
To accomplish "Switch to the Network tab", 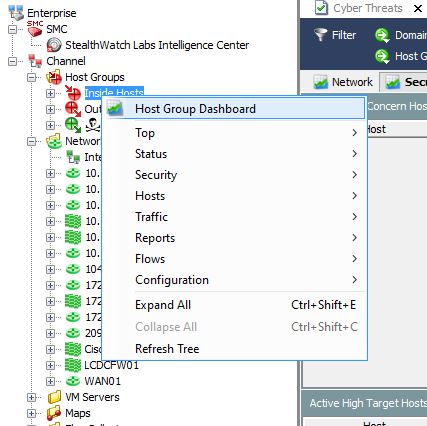I will pos(343,82).
